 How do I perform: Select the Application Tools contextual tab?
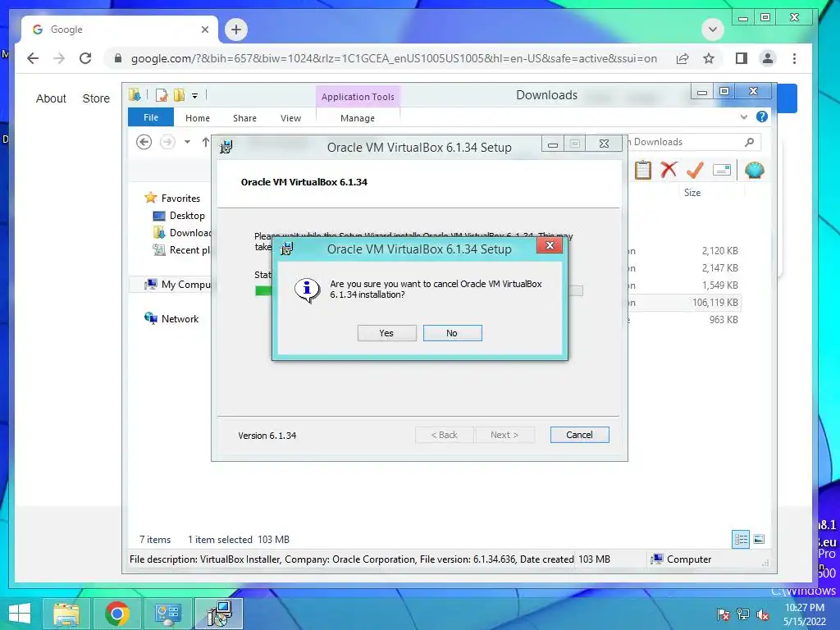358,97
